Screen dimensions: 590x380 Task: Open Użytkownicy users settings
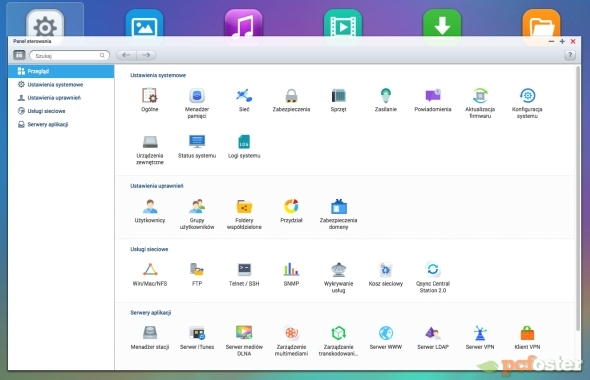[x=150, y=207]
